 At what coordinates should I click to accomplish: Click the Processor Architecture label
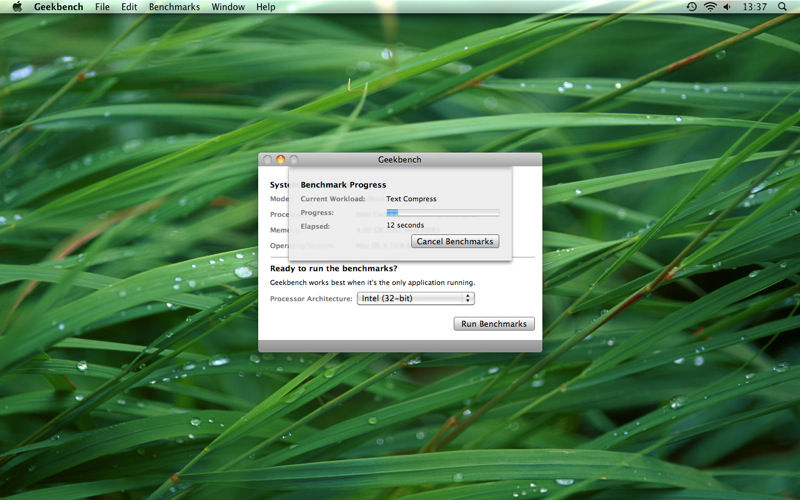click(x=311, y=299)
